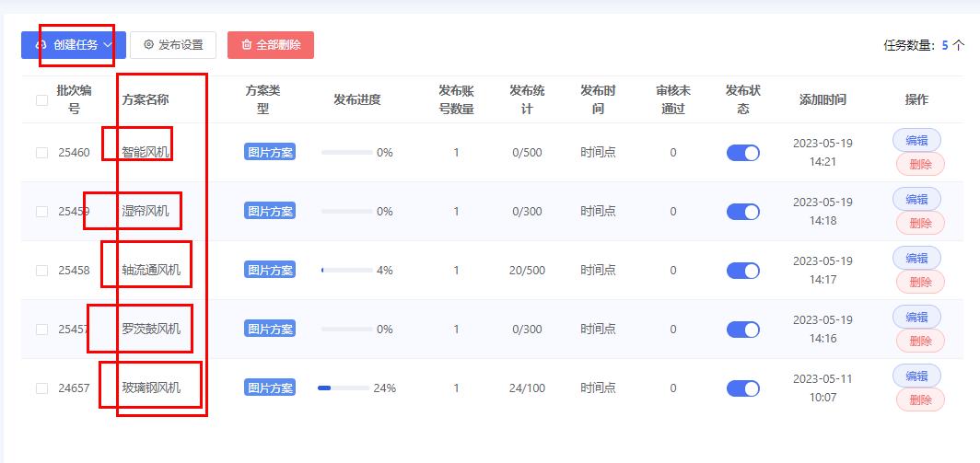Click 编辑 for the 智能风机 task
980x463 pixels.
[916, 140]
